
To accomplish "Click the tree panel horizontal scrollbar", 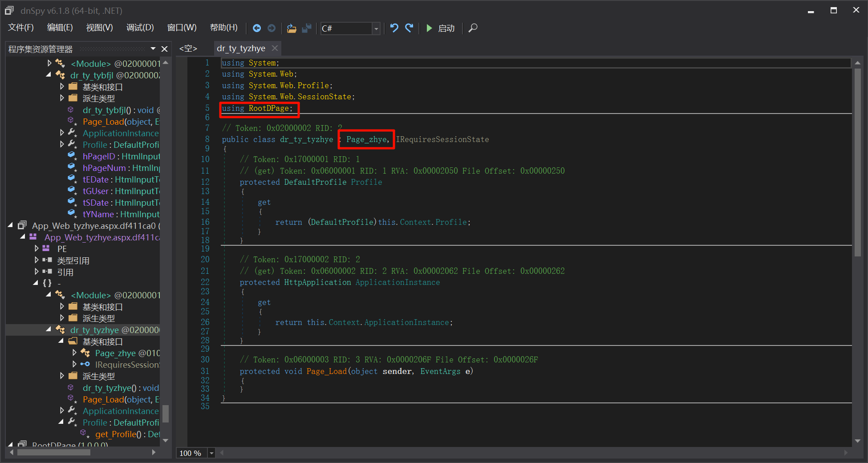I will (53, 452).
